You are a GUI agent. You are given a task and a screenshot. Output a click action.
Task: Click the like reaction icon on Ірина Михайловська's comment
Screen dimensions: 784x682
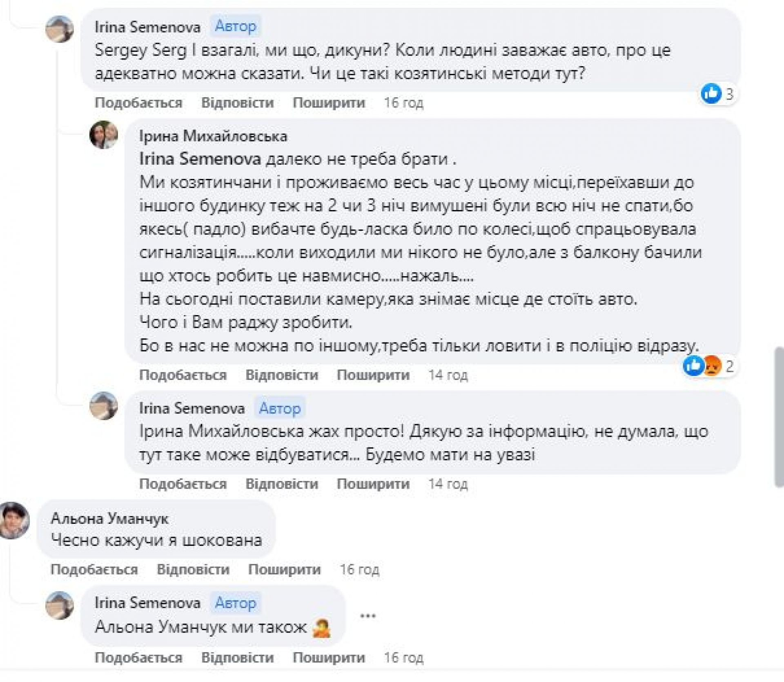(x=693, y=365)
